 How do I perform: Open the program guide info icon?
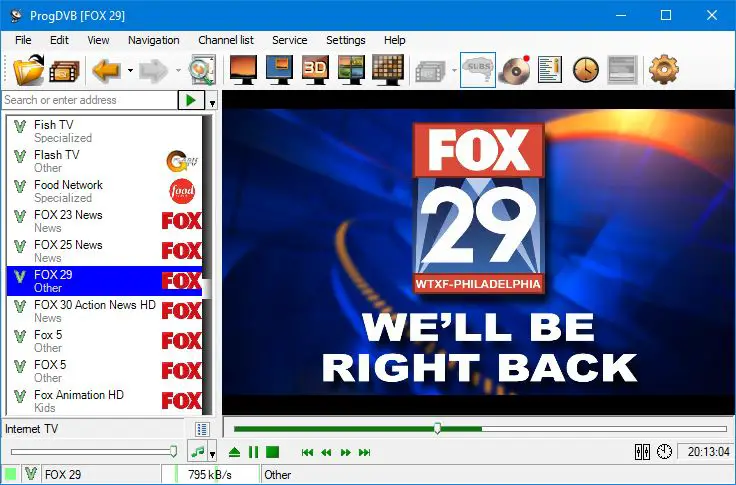(550, 70)
